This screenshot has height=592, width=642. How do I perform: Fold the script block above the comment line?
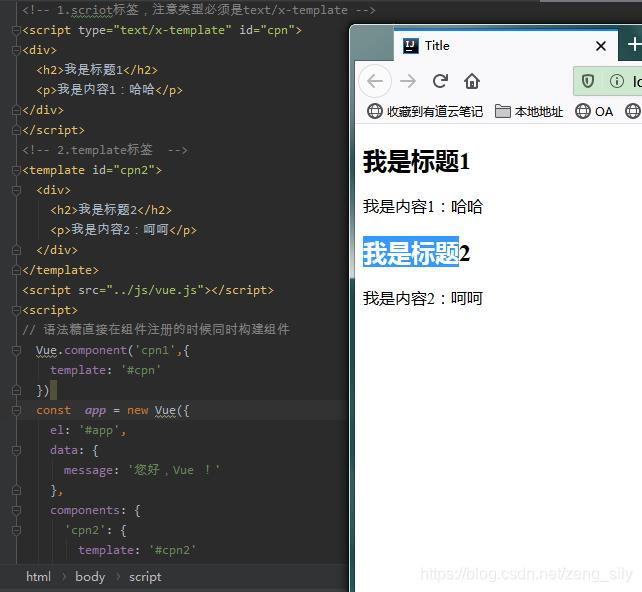pyautogui.click(x=16, y=310)
